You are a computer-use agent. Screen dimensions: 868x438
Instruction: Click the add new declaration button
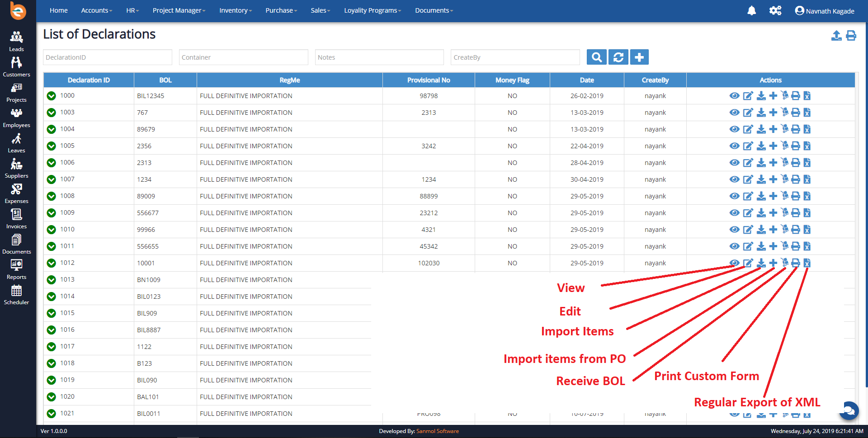639,57
